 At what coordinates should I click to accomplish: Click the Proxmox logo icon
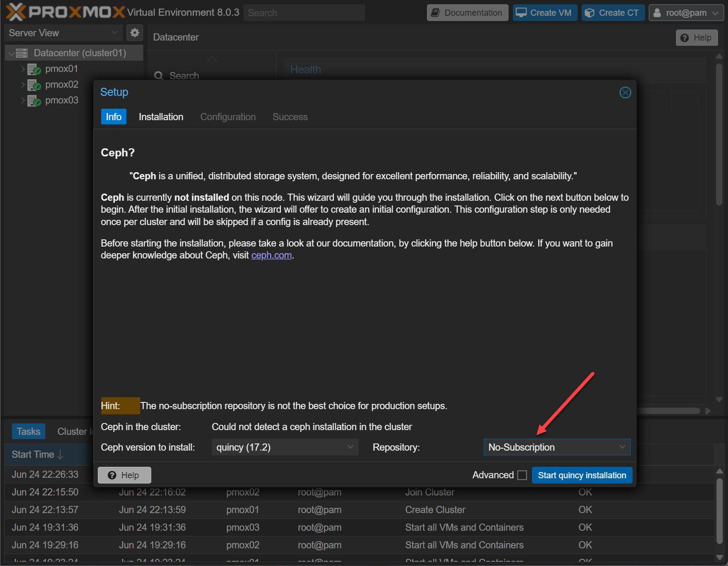[16, 12]
